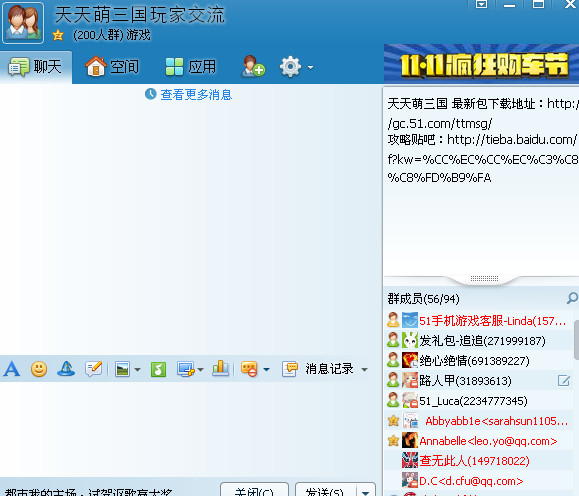Viewport: 579px width, 496px height.
Task: Expand the screen capture dropdown arrow
Action: (x=201, y=370)
